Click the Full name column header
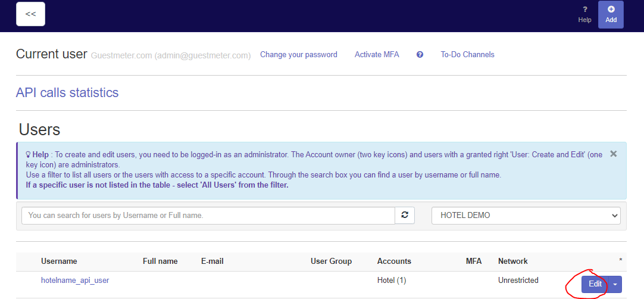Viewport: 644px width, 299px height. pyautogui.click(x=160, y=261)
